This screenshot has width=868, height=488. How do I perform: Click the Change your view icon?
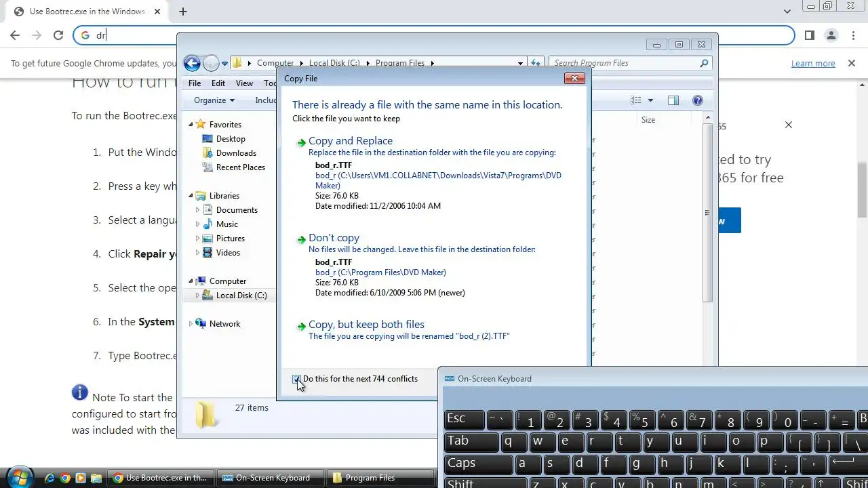tap(636, 100)
